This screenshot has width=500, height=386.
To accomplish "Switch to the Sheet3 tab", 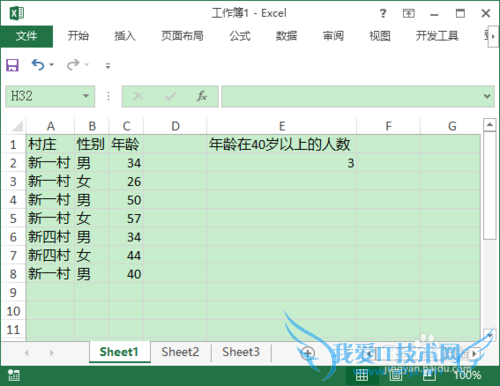I will click(x=241, y=352).
